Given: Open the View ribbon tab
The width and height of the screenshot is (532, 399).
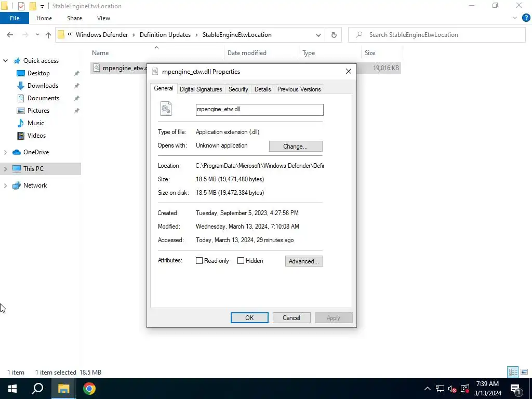Looking at the screenshot, I should coord(103,18).
